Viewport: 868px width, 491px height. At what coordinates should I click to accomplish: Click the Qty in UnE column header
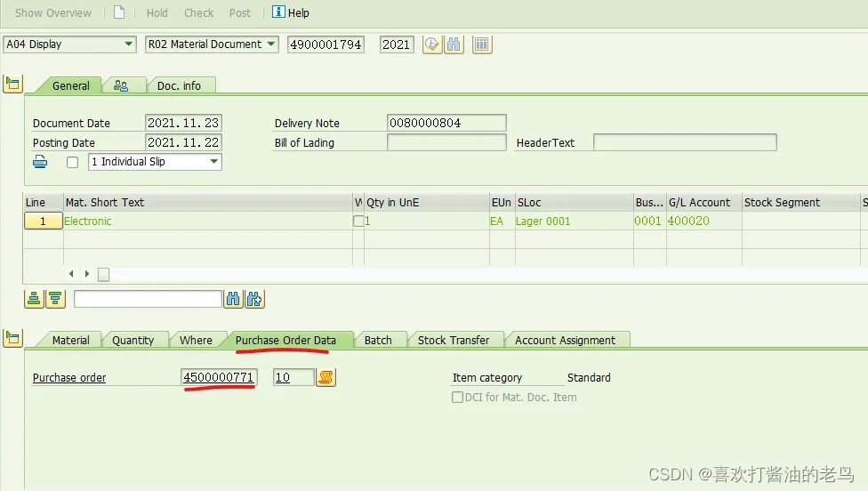(x=426, y=203)
